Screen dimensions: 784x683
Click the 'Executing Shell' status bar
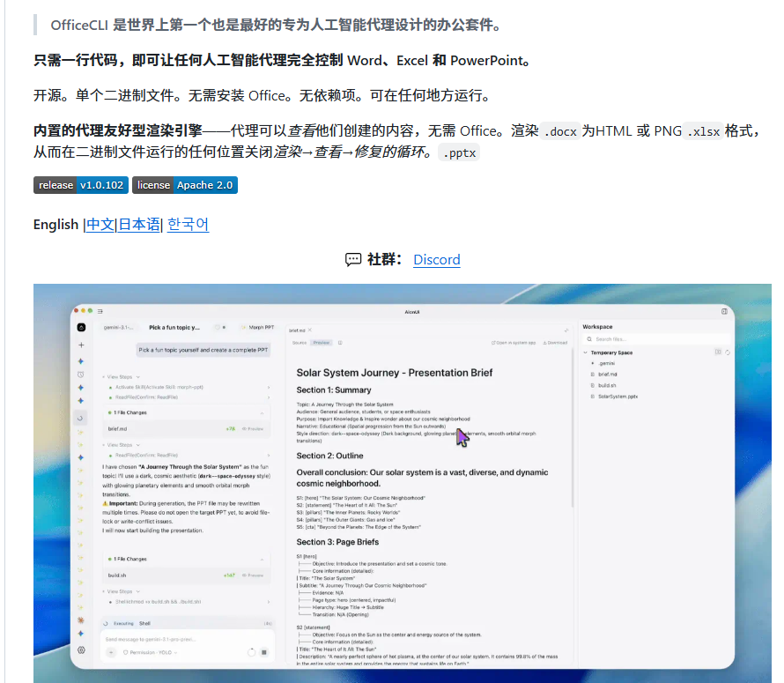(188, 623)
